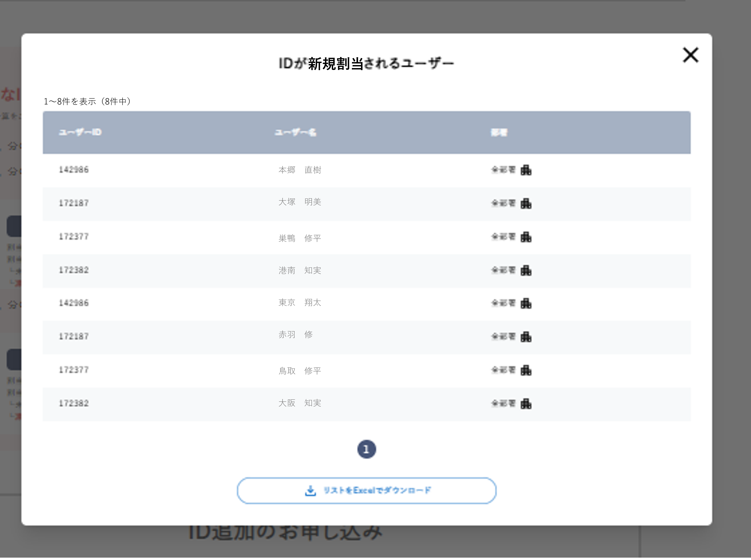Click the user ID in the 赤羽 修 row

tap(74, 336)
